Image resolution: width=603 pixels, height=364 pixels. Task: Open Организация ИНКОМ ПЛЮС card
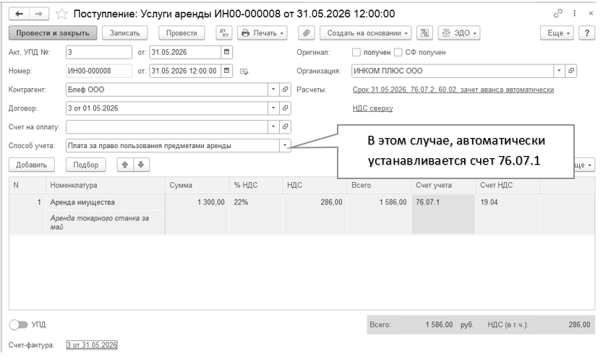click(x=571, y=71)
